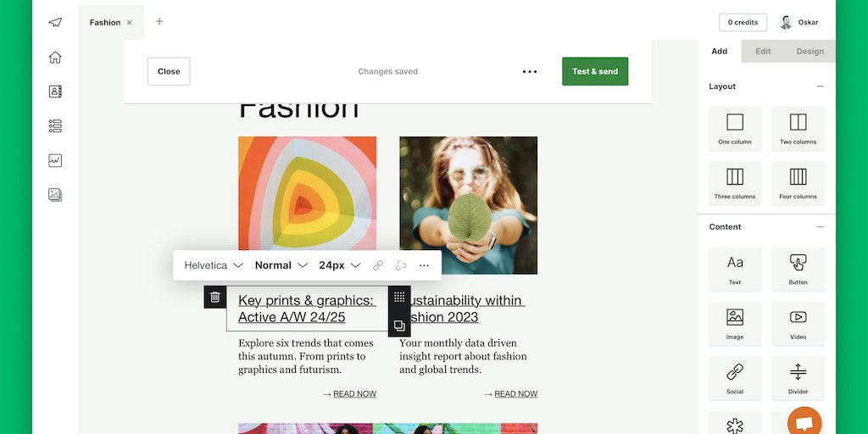Collapse the Layout section

coord(820,86)
